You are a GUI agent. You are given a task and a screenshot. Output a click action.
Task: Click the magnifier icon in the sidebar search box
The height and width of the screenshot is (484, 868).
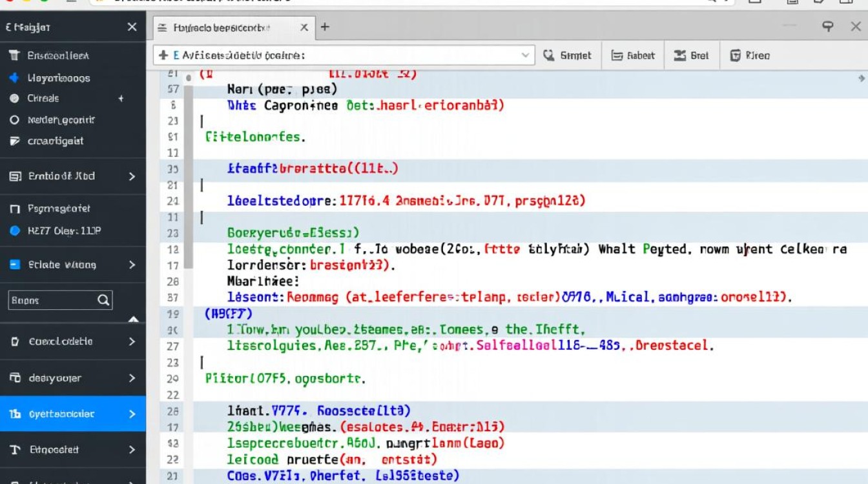coord(103,300)
